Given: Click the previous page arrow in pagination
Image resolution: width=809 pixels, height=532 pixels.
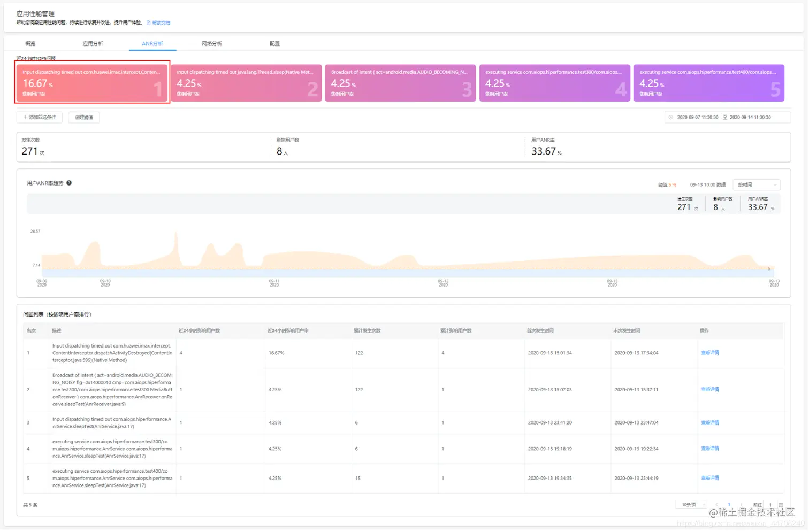Looking at the screenshot, I should pos(717,505).
